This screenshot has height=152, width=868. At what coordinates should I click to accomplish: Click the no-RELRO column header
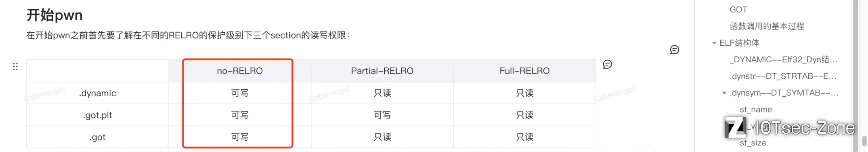coord(240,71)
